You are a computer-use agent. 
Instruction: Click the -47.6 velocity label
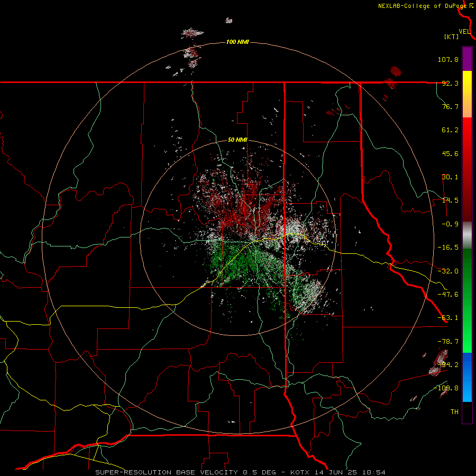(x=448, y=295)
